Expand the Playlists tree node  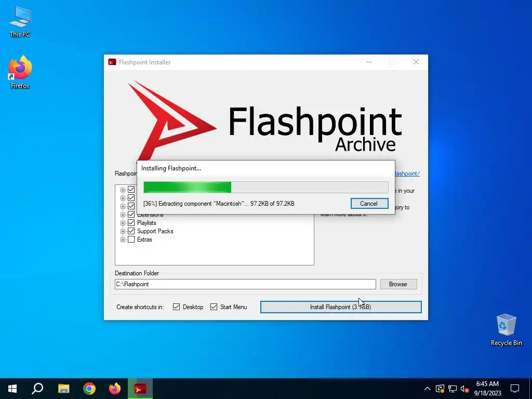pyautogui.click(x=123, y=223)
